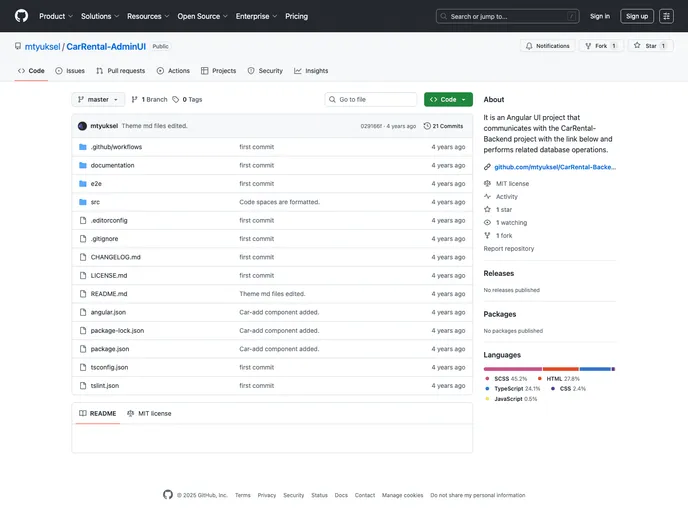Switch to the Projects tab
688x512 pixels.
point(219,71)
